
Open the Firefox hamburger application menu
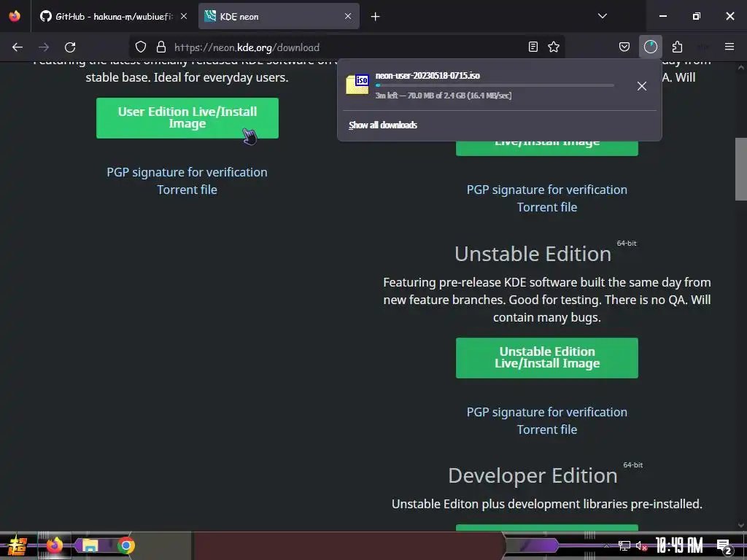(x=729, y=47)
